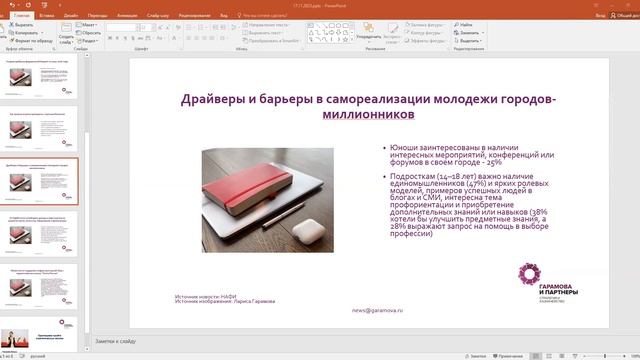
Task: Expand Контур фигуры outline dropdown
Action: pos(424,33)
